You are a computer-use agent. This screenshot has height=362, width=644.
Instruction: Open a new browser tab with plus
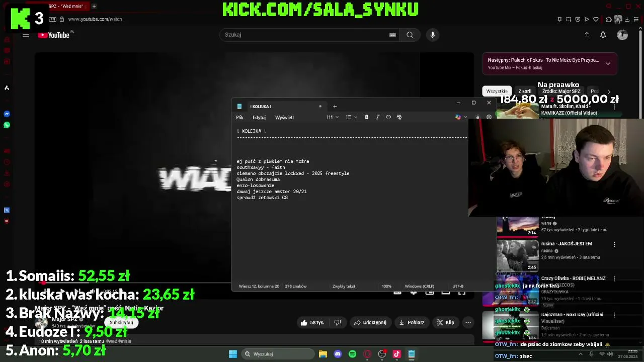[94, 6]
